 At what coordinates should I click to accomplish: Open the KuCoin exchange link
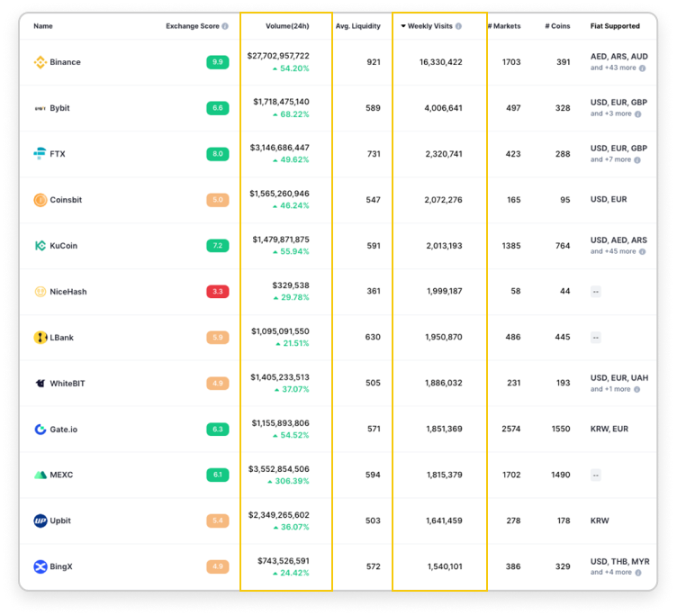pos(63,246)
